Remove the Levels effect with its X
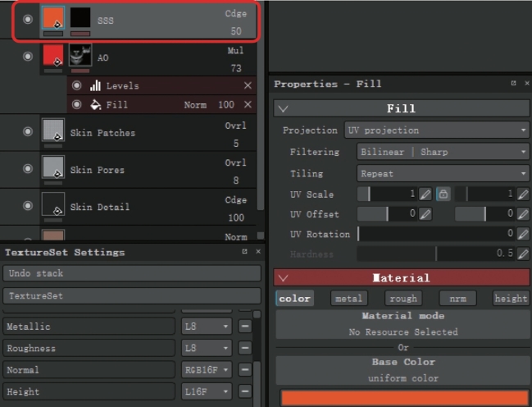Image resolution: width=532 pixels, height=407 pixels. click(248, 85)
